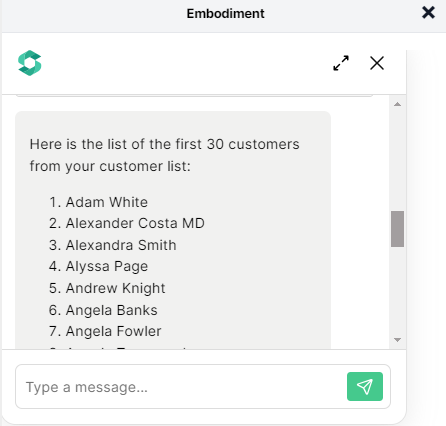Pick the 'Alyssa Page' customer entry

click(x=107, y=266)
